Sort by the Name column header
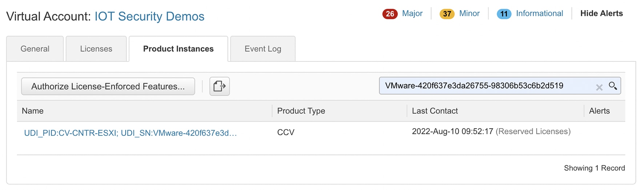 point(33,111)
